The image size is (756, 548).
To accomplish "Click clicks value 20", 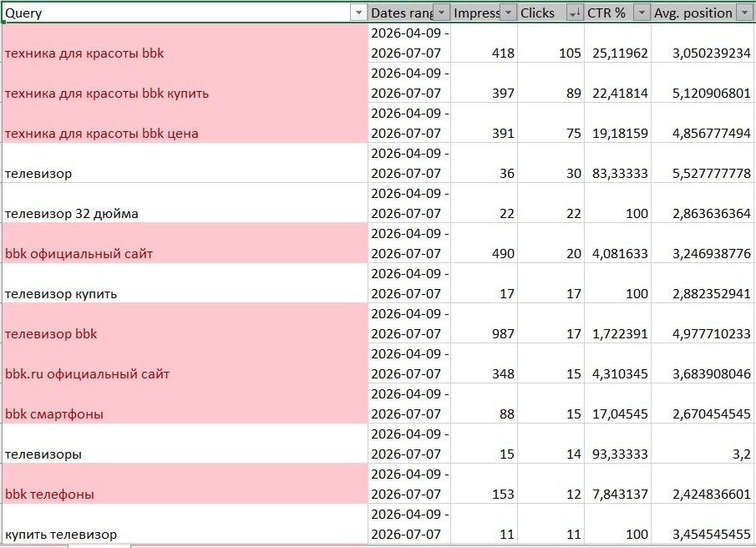I will [551, 243].
